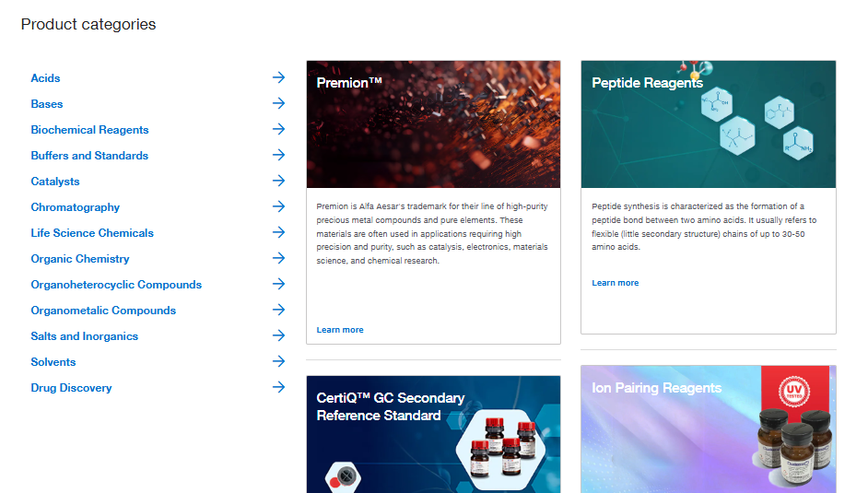Open the Peptide Reagents banner image

[709, 124]
